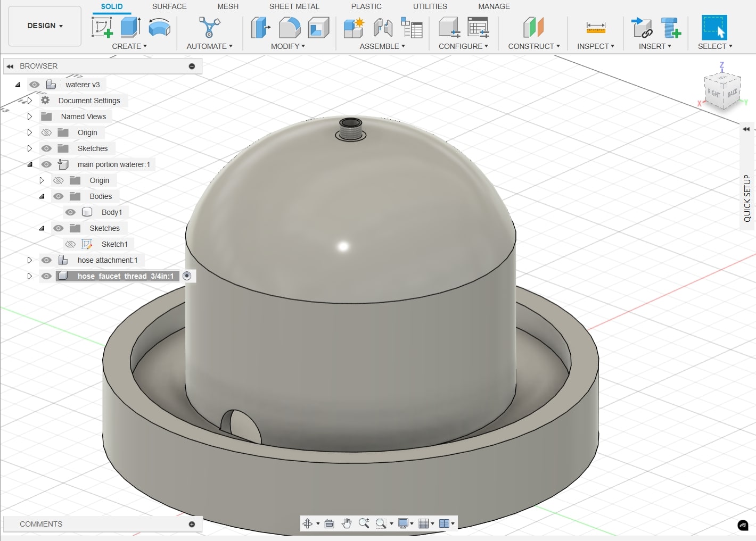Open the CONSTRUCT menu
Image resolution: width=756 pixels, height=541 pixels.
click(534, 46)
